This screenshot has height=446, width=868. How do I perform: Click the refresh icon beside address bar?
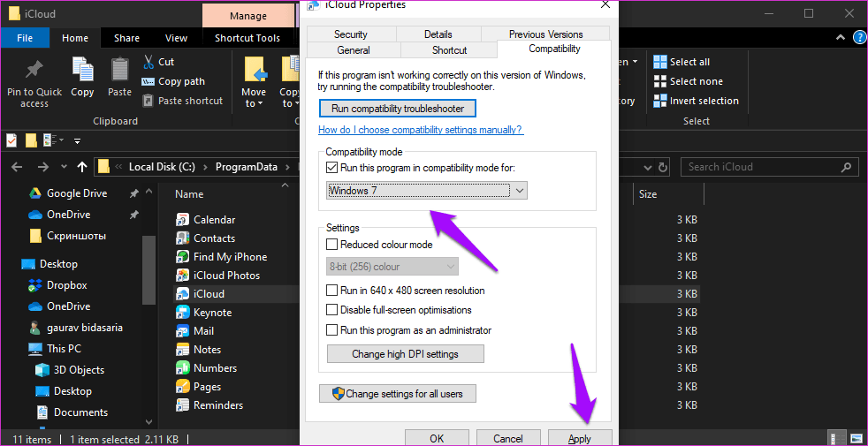pyautogui.click(x=663, y=167)
